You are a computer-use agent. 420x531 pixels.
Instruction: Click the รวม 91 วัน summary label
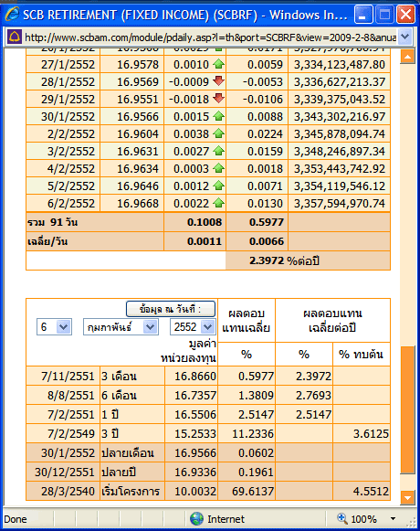pos(52,222)
